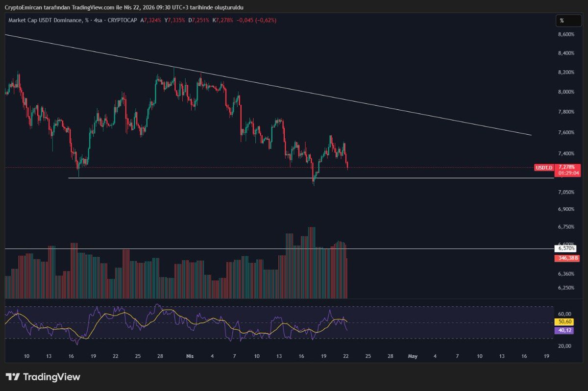This screenshot has height=391, width=588.
Task: Click the 20,00 RSI axis label
Action: (x=564, y=346)
